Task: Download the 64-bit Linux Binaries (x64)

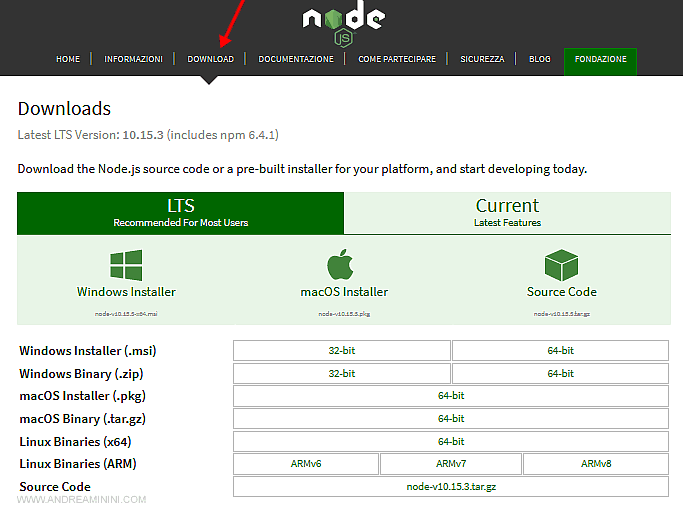Action: 451,442
